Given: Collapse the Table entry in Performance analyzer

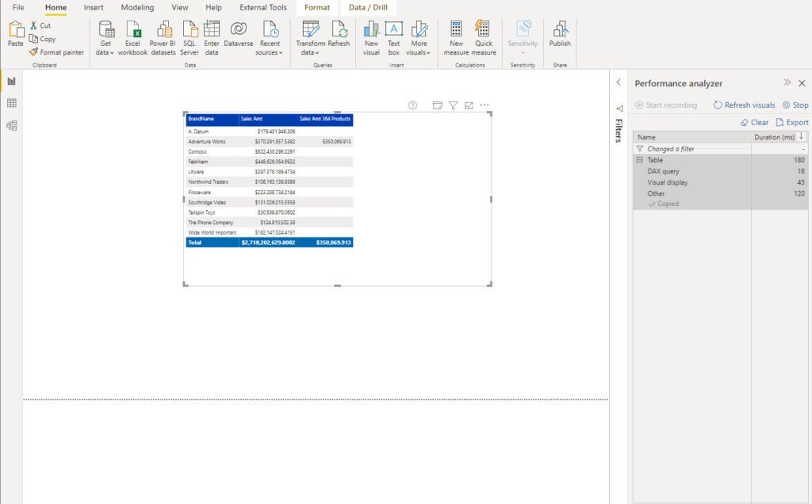Looking at the screenshot, I should (640, 160).
